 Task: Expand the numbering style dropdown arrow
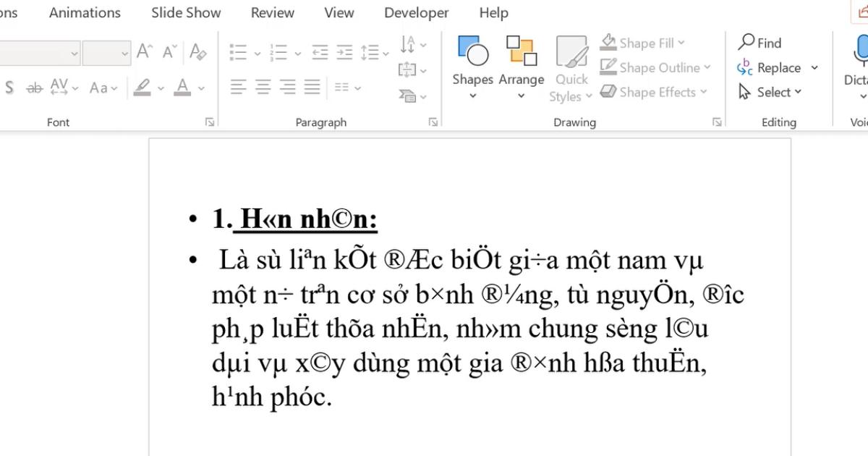coord(297,53)
